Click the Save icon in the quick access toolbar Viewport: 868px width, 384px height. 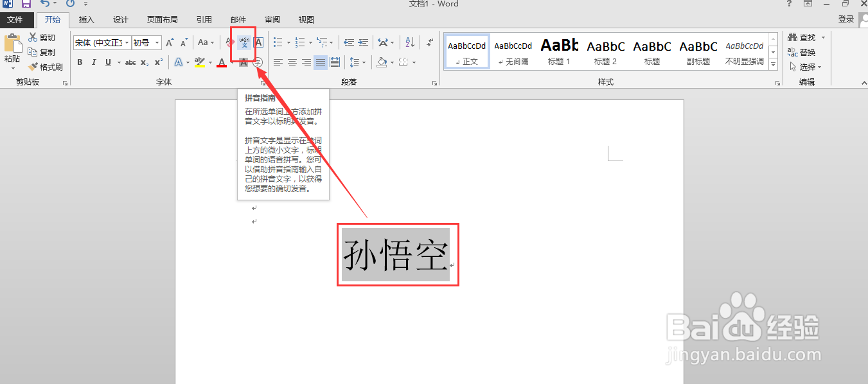[26, 4]
